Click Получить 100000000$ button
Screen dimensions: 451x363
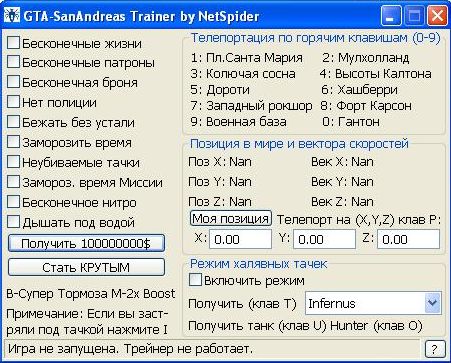(86, 243)
